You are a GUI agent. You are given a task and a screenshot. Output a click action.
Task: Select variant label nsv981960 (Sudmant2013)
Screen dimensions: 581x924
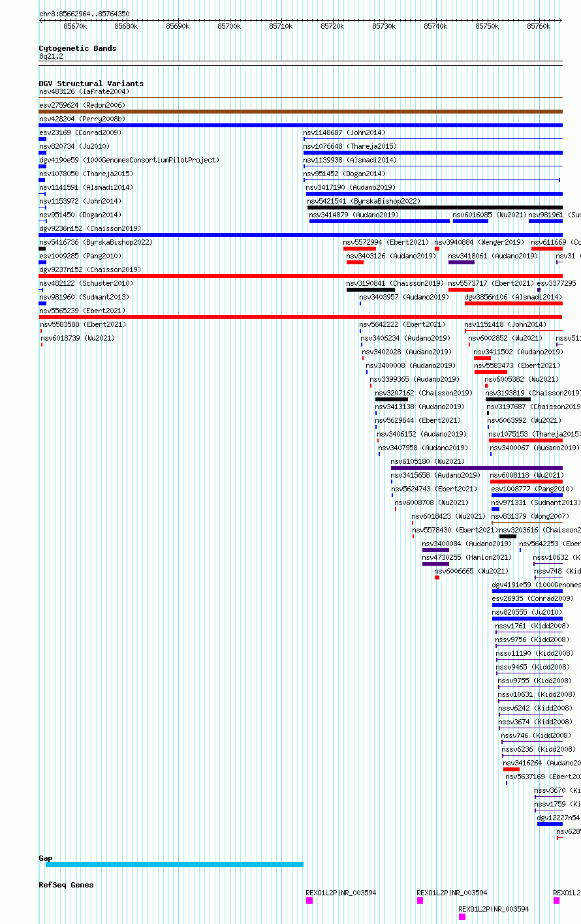coord(84,297)
